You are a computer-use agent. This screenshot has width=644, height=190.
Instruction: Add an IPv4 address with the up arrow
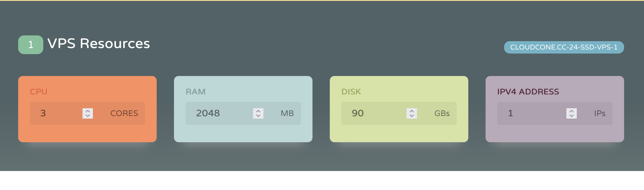[x=572, y=111]
